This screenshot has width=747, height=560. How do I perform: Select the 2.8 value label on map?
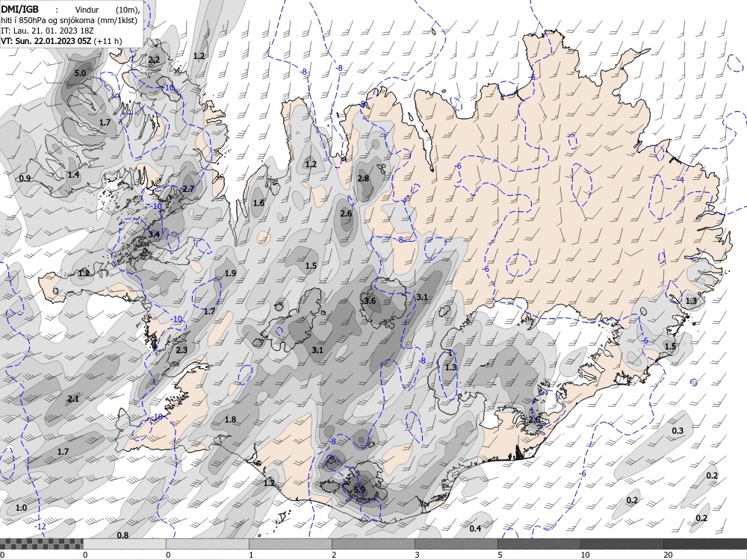click(363, 178)
